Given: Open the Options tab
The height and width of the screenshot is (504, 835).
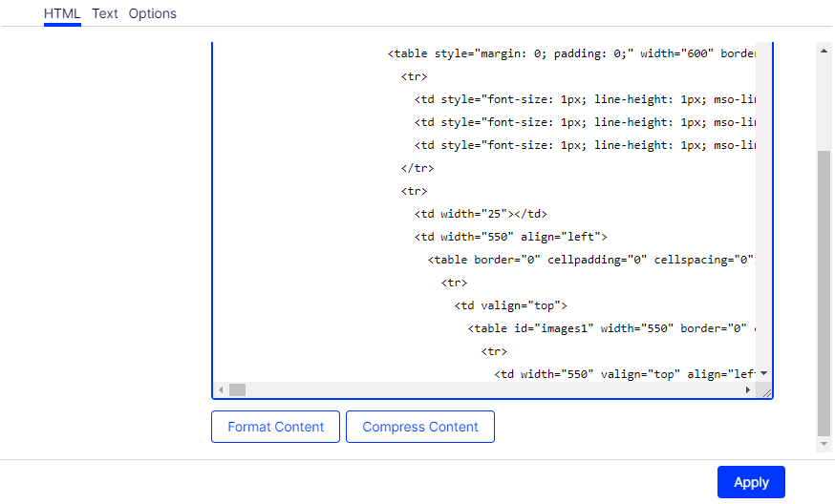Looking at the screenshot, I should click(x=152, y=13).
